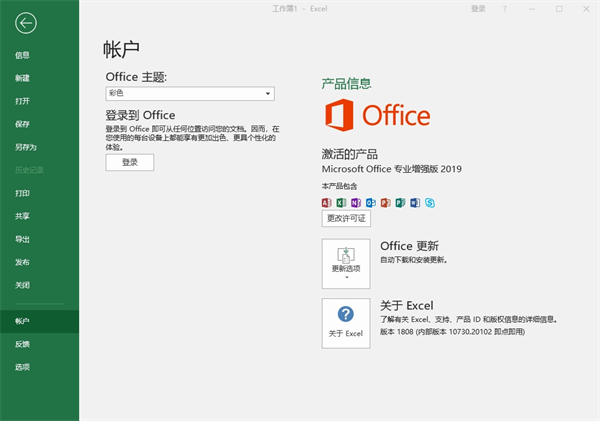
Task: Click the OneNote app icon
Action: (x=356, y=202)
